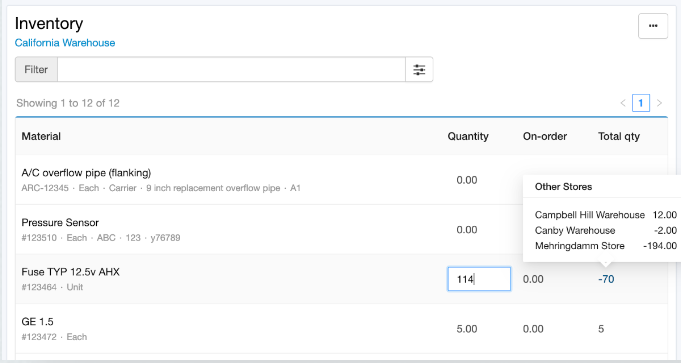Go to previous page arrow
Viewport: 681px width, 363px height.
(623, 103)
